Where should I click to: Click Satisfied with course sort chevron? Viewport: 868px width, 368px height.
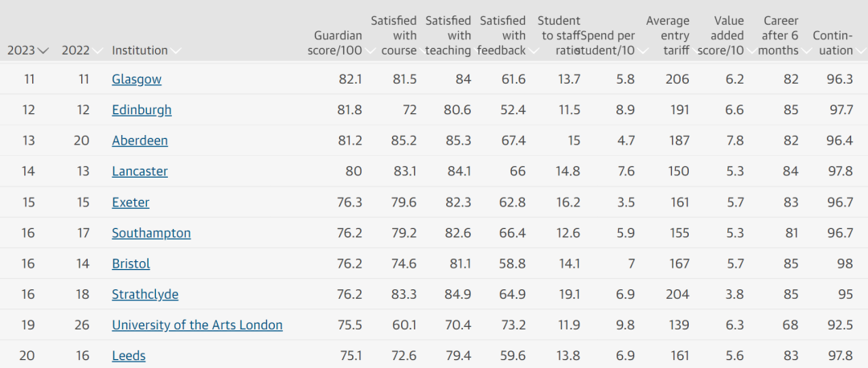pyautogui.click(x=424, y=51)
